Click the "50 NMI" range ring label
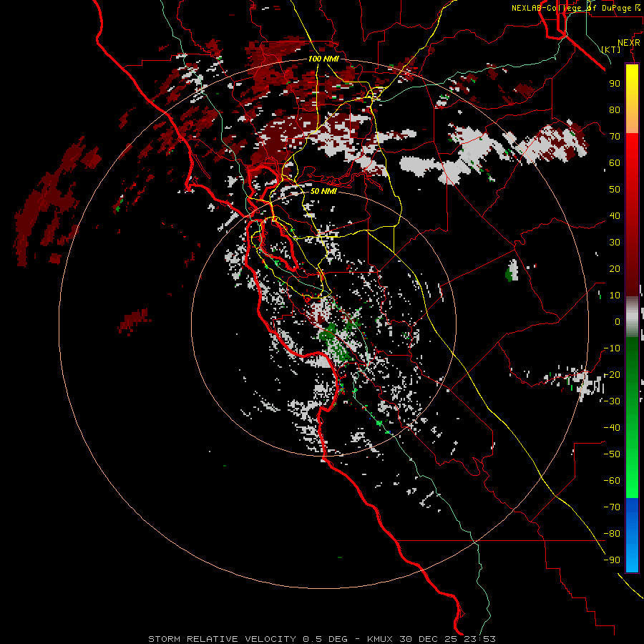 [323, 191]
